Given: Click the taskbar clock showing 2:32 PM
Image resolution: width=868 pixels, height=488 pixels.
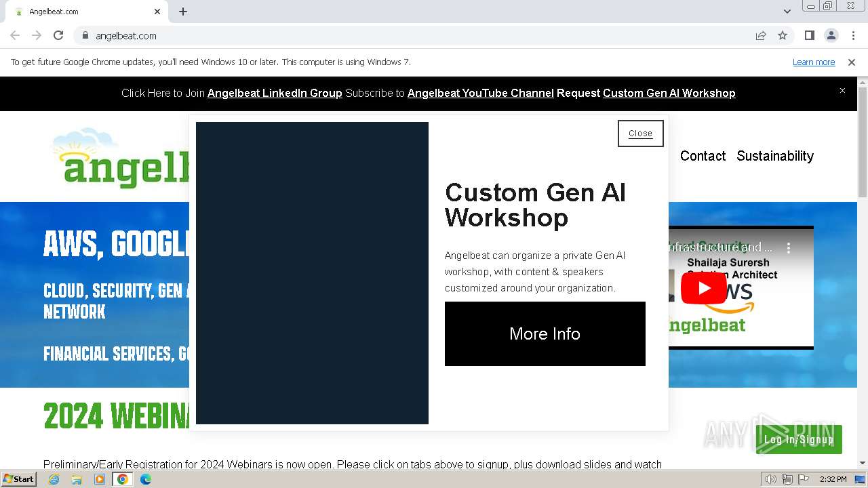Looking at the screenshot, I should pyautogui.click(x=833, y=479).
